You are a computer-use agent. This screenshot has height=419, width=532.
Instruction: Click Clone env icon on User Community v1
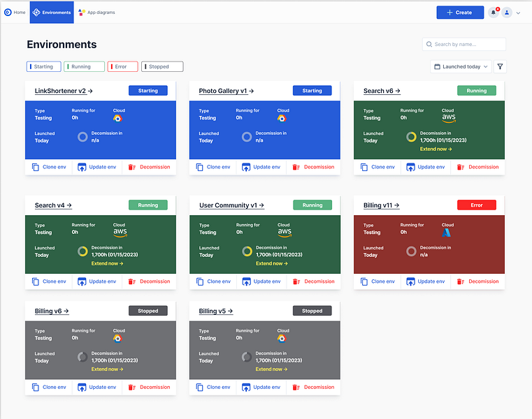coord(200,281)
